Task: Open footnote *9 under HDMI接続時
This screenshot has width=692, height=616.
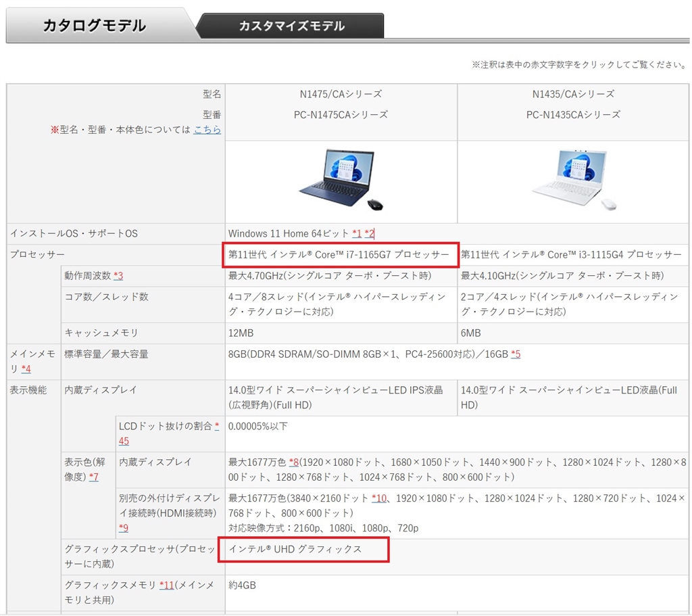Action: (124, 527)
